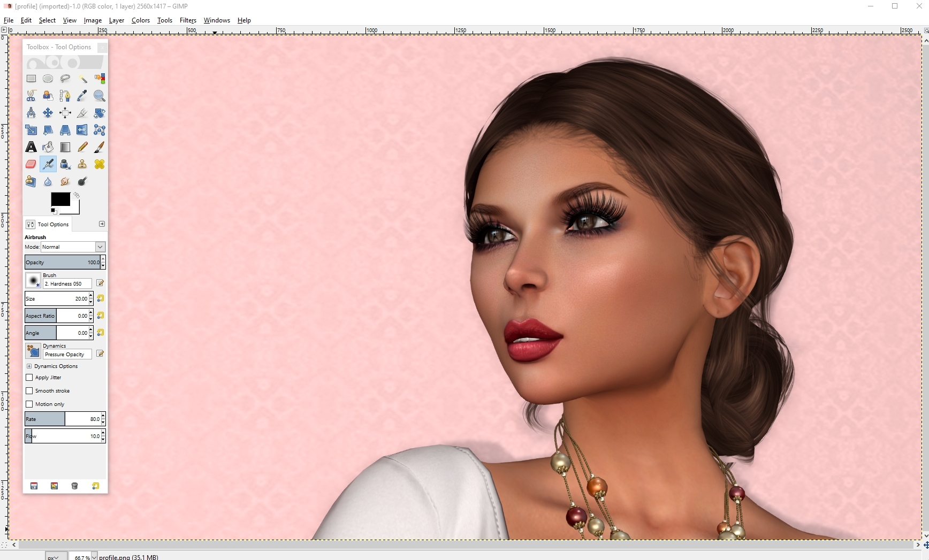The height and width of the screenshot is (560, 929).
Task: Select the Paths tool
Action: click(x=65, y=96)
